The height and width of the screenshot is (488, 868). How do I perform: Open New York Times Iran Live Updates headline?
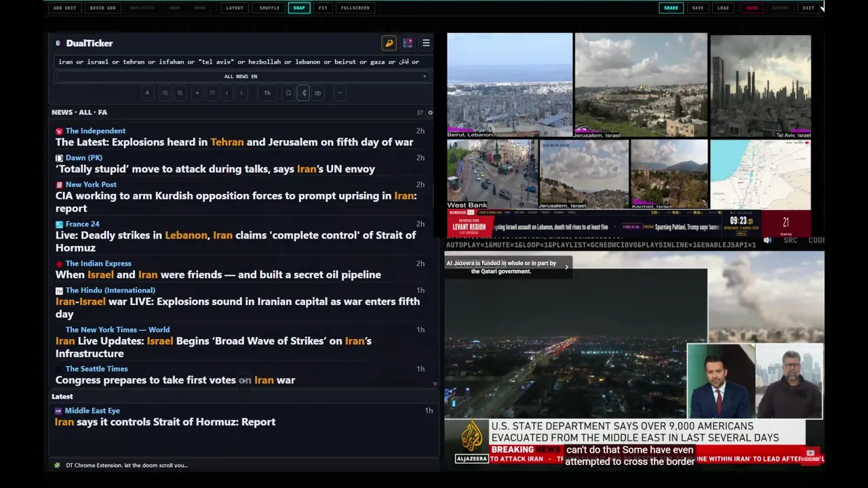[214, 347]
